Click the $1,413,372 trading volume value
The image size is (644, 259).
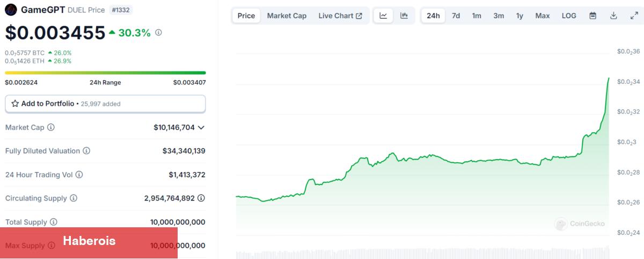pyautogui.click(x=187, y=175)
